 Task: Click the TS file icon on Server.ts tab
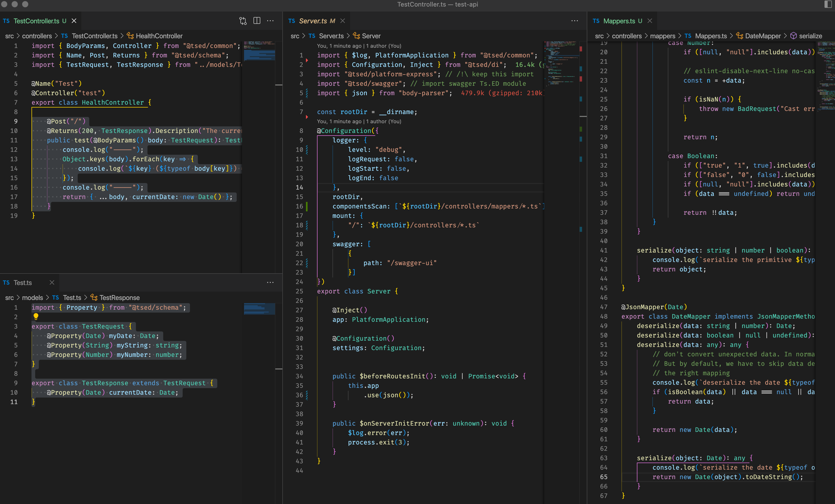point(292,21)
